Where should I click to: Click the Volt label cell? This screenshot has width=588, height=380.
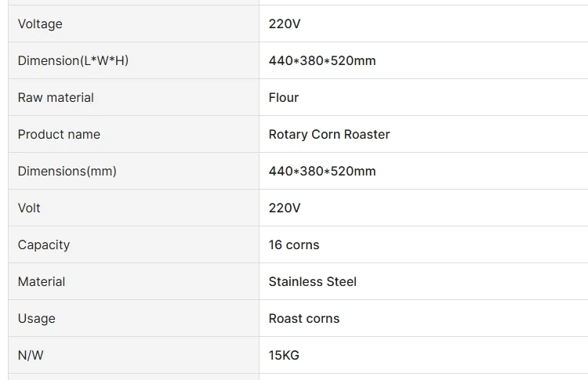click(x=29, y=208)
